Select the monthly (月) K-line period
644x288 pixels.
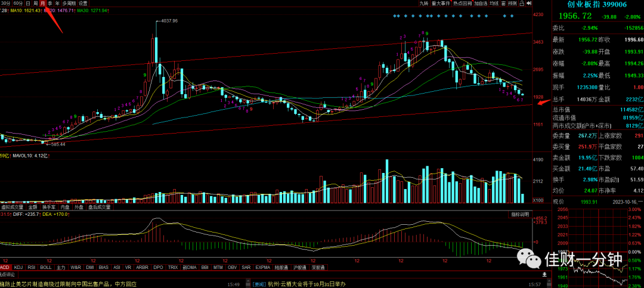click(43, 3)
